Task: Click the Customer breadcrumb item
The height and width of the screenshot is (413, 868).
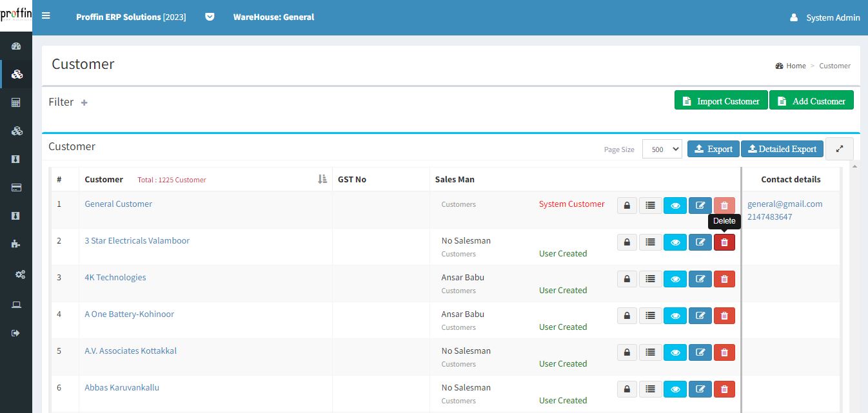Action: [834, 66]
